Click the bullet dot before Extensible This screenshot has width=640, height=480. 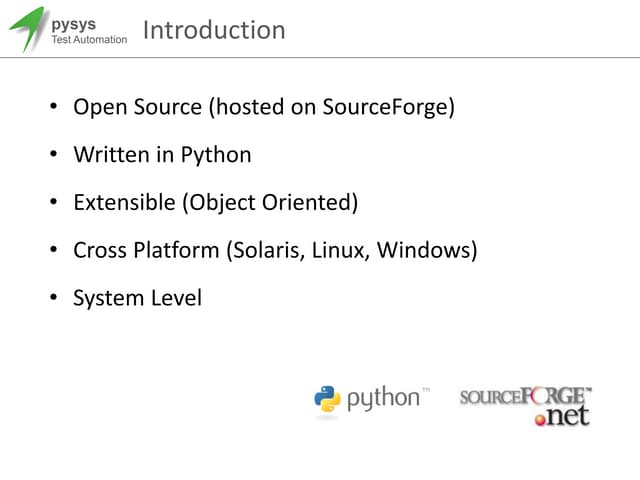54,204
